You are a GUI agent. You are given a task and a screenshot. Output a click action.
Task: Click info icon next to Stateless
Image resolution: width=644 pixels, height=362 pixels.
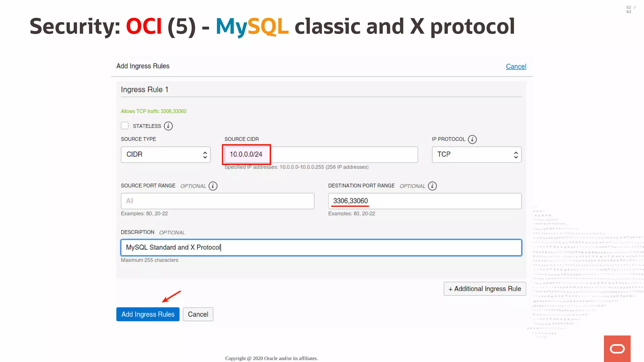pos(168,126)
